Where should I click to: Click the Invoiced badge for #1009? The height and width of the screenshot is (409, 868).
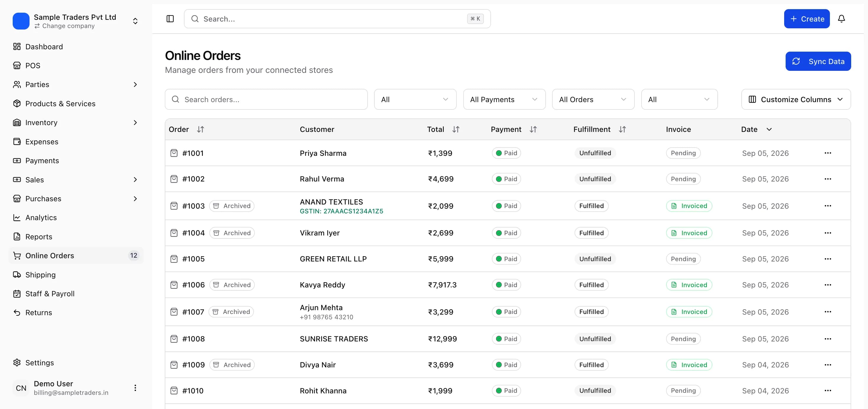pyautogui.click(x=689, y=364)
